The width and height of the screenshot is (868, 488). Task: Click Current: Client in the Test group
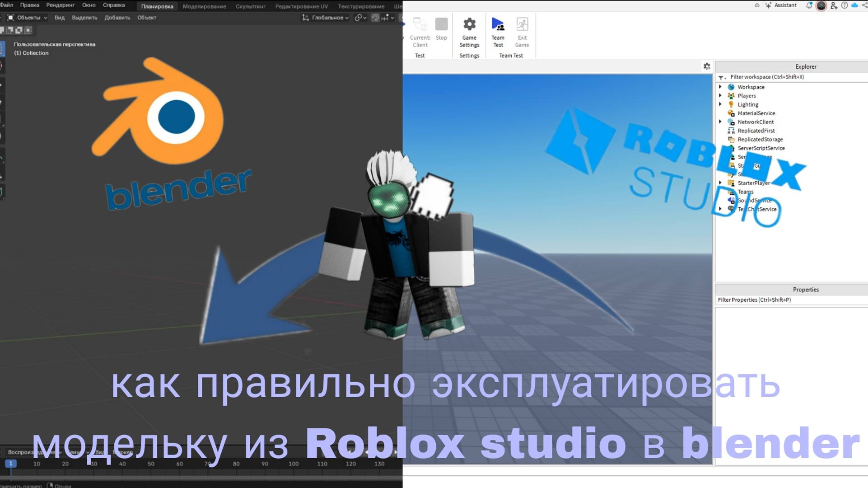coord(420,32)
